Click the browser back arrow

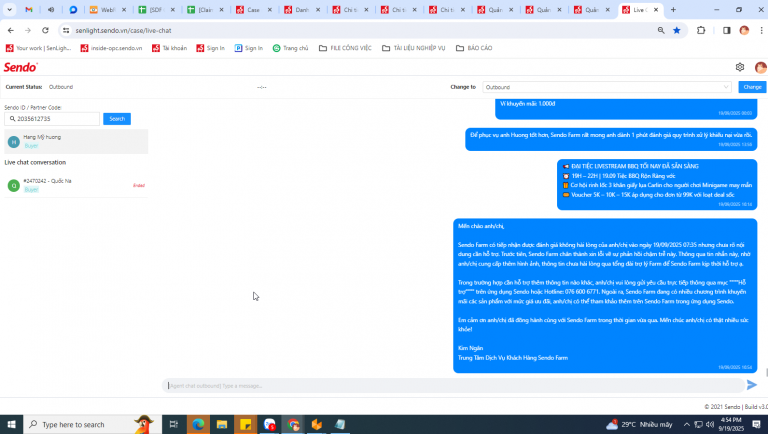[x=11, y=30]
